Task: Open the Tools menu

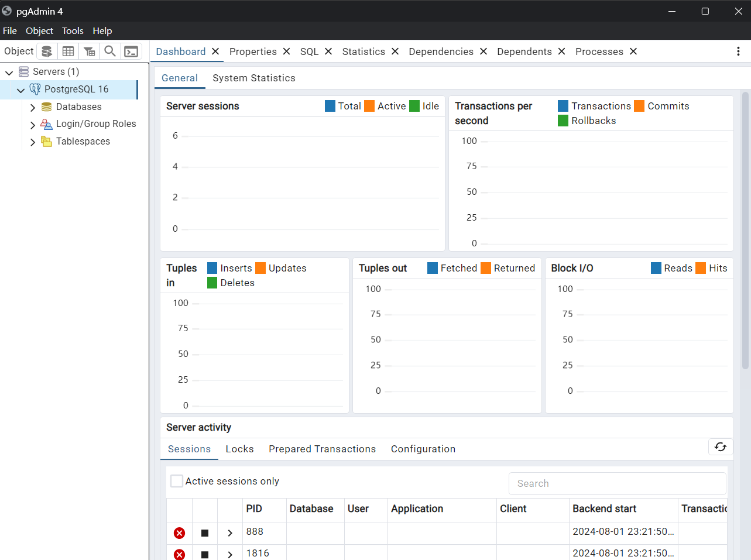Action: tap(73, 31)
